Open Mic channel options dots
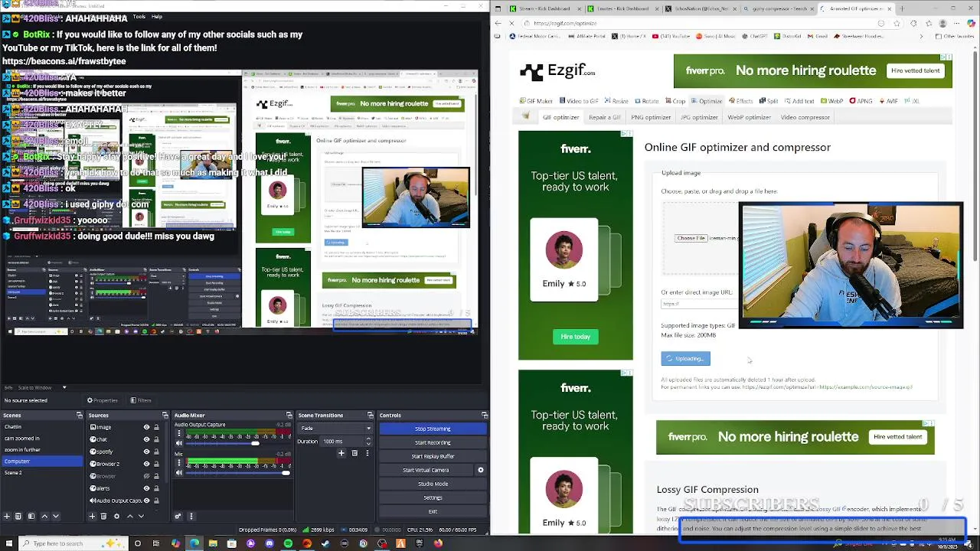 click(179, 462)
